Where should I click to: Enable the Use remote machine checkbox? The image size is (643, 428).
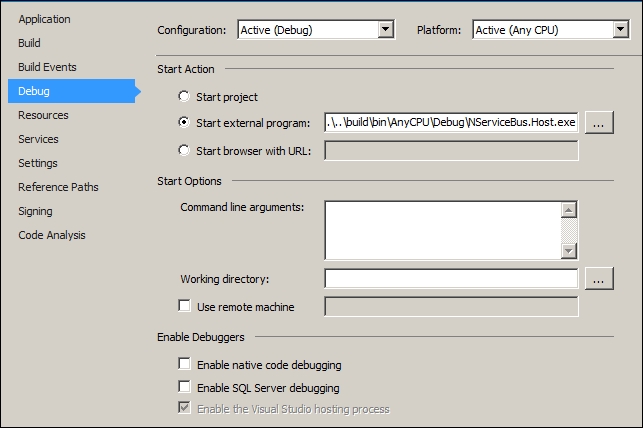184,306
